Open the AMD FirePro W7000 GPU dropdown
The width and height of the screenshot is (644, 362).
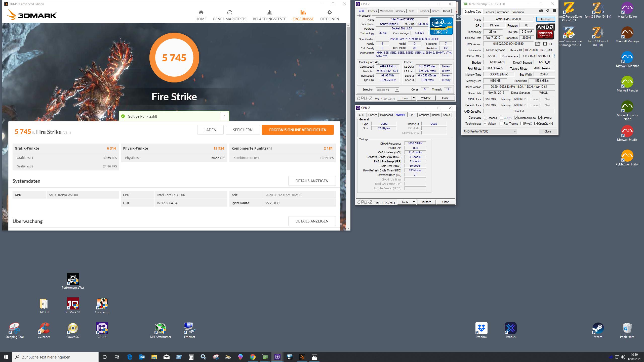tap(490, 131)
